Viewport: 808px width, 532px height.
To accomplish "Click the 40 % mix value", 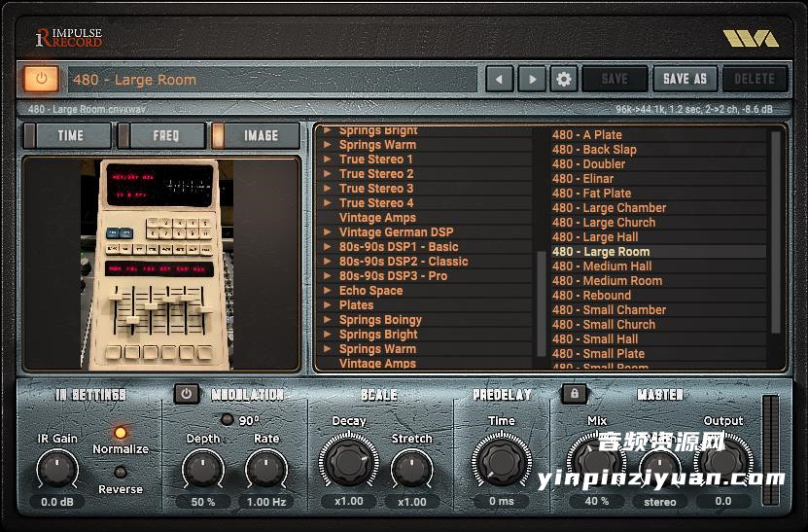I will point(597,501).
